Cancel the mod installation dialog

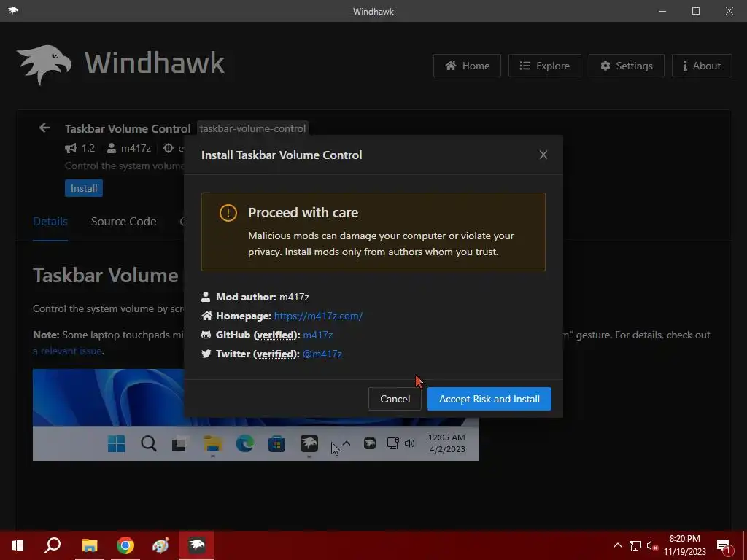coord(395,399)
